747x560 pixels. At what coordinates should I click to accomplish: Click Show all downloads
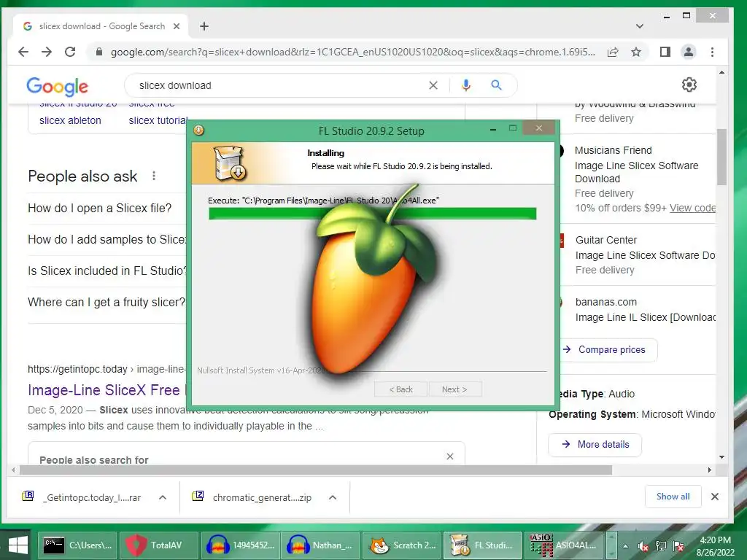click(x=673, y=496)
